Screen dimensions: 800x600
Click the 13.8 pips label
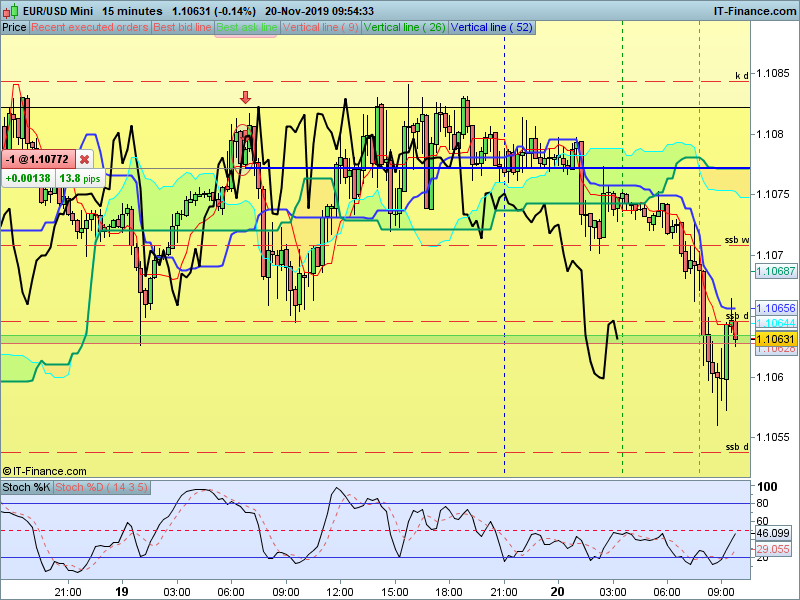pyautogui.click(x=80, y=178)
